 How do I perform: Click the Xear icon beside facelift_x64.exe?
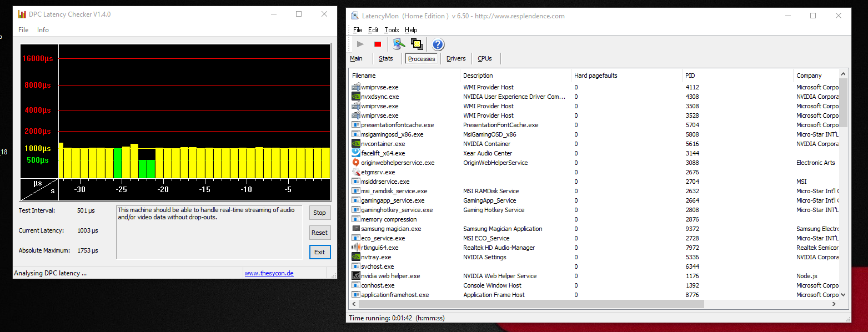356,153
